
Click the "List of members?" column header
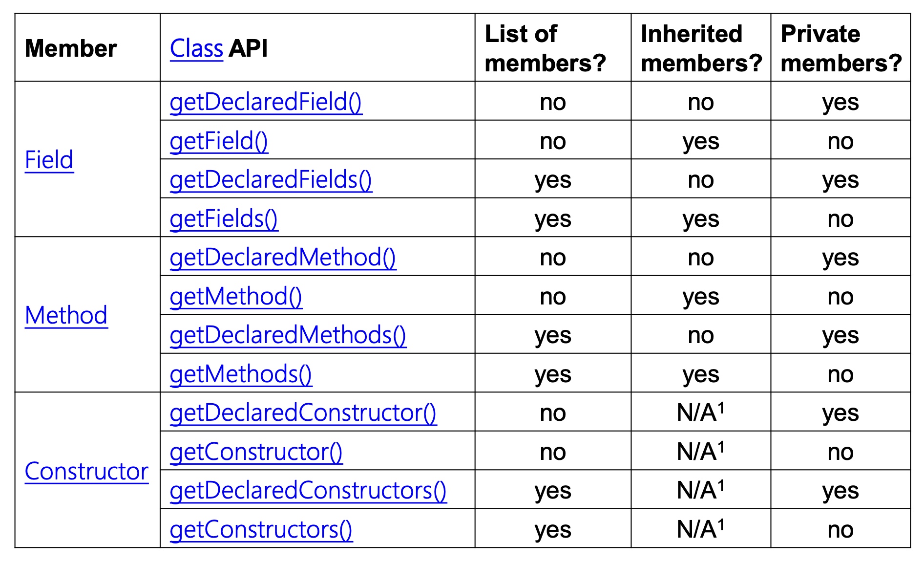tap(545, 48)
